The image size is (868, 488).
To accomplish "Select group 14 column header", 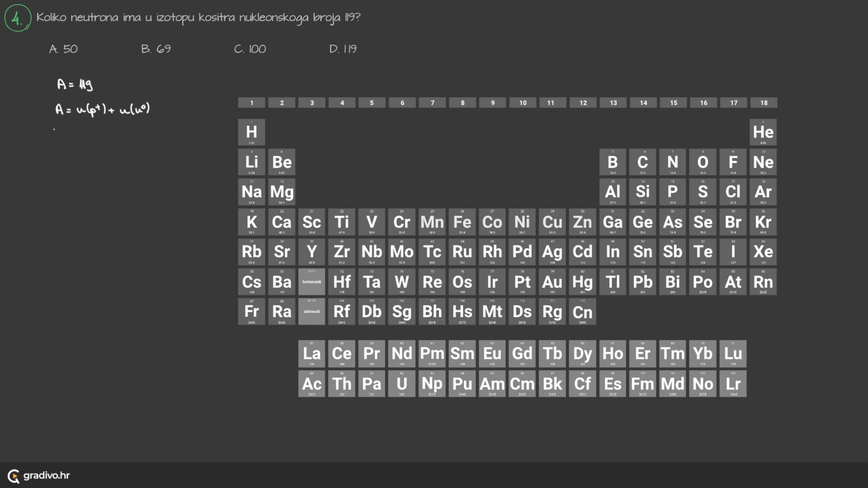I will pyautogui.click(x=643, y=103).
